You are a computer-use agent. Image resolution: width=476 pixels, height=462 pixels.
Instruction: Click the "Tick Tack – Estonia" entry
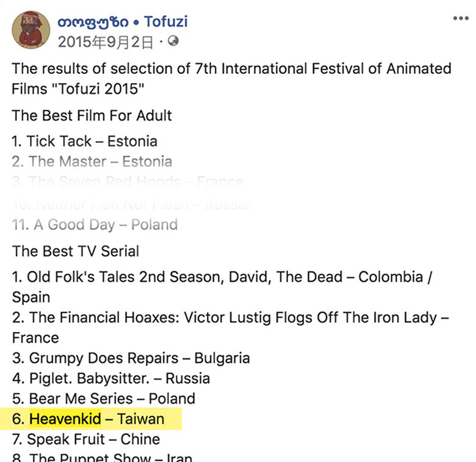[84, 141]
